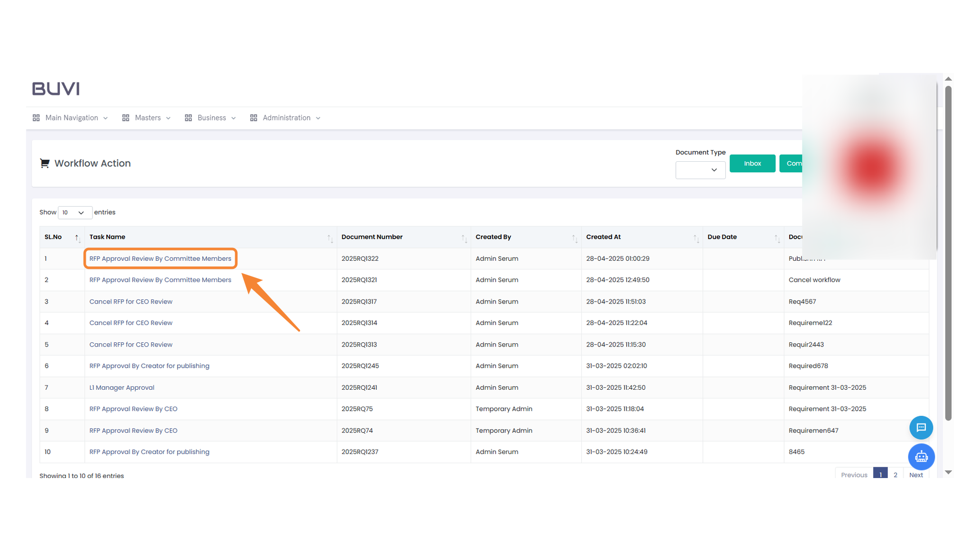This screenshot has width=980, height=551.
Task: Open the chatbot robot assistant icon
Action: tap(921, 457)
